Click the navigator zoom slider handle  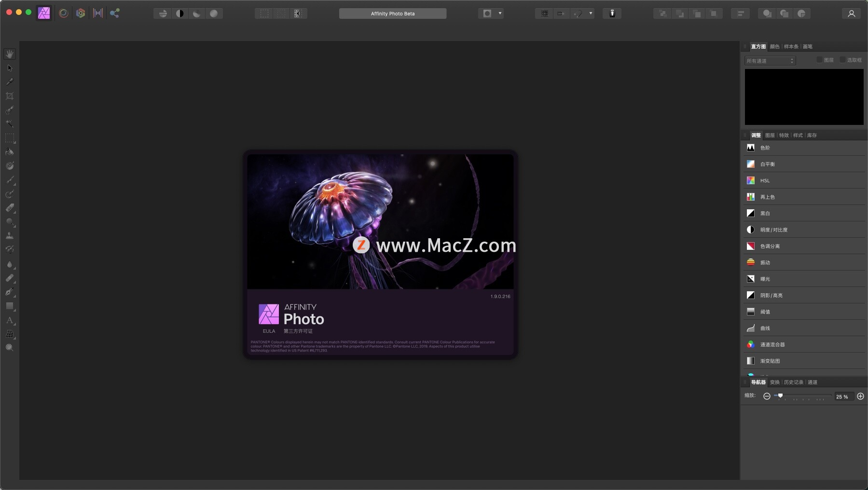[x=780, y=396]
